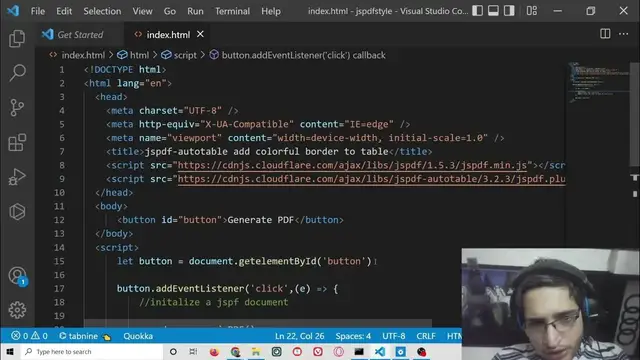The width and height of the screenshot is (640, 360).
Task: Open the Extensions view
Action: [x=17, y=142]
